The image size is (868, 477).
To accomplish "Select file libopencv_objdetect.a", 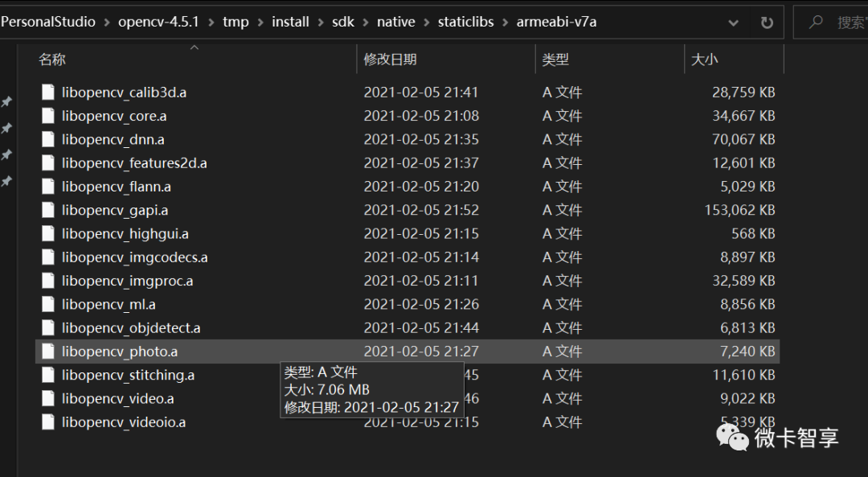I will click(131, 327).
